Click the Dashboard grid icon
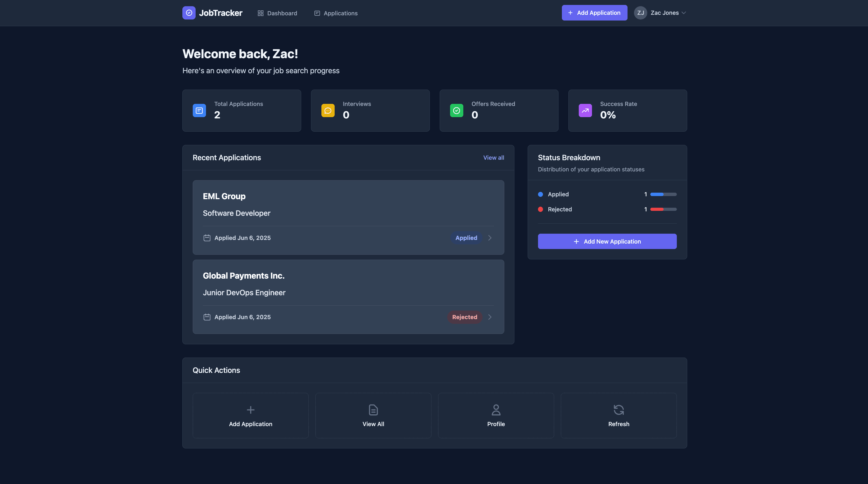The height and width of the screenshot is (484, 868). [260, 13]
